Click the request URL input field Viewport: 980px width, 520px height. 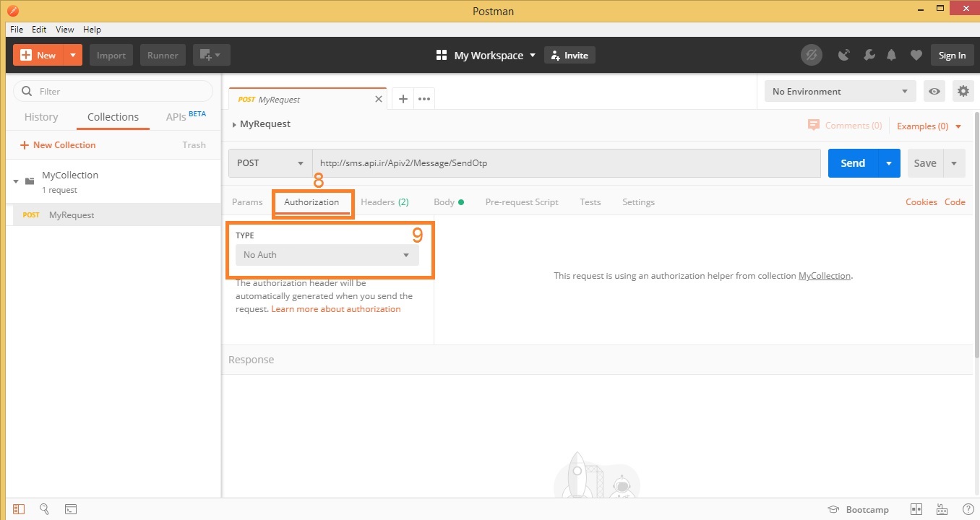click(x=565, y=163)
